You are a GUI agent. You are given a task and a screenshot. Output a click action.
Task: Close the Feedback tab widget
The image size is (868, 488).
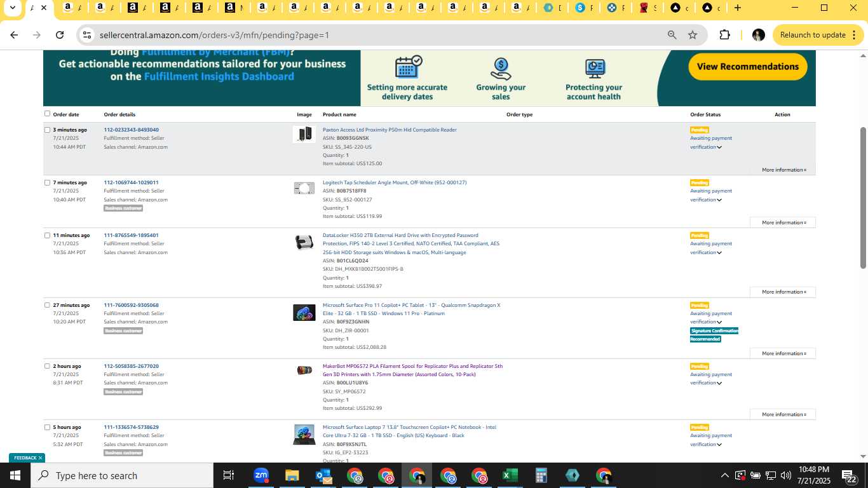[x=40, y=457]
